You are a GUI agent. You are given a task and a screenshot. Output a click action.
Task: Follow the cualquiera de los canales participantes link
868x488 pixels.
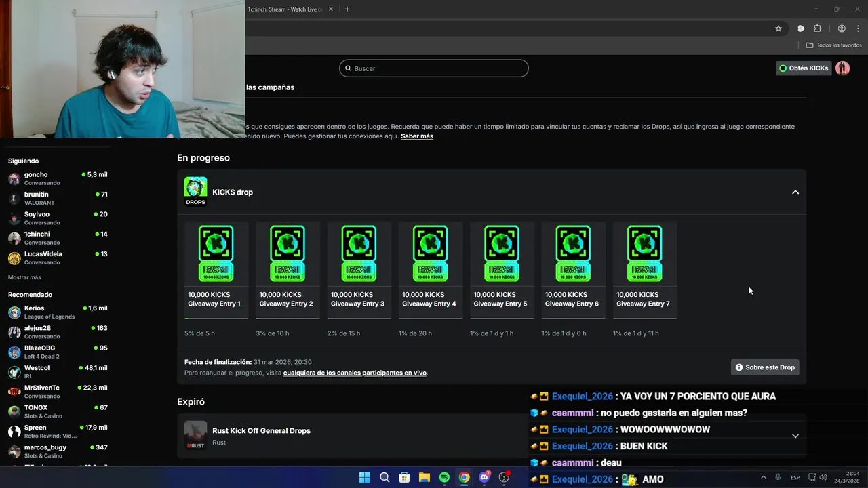pos(355,373)
